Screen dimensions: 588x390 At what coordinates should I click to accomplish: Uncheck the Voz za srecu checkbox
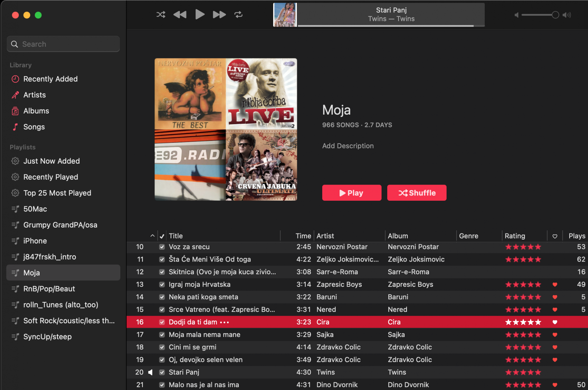[162, 247]
